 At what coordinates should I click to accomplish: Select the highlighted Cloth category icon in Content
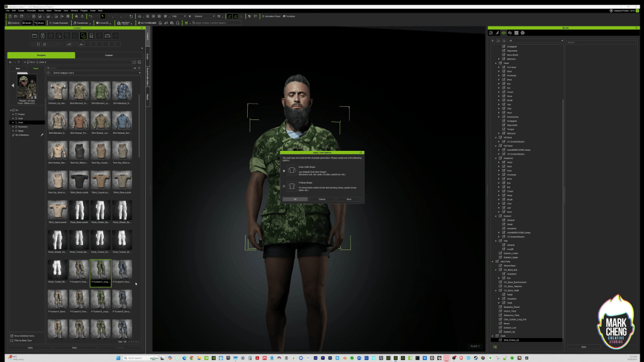[x=83, y=36]
